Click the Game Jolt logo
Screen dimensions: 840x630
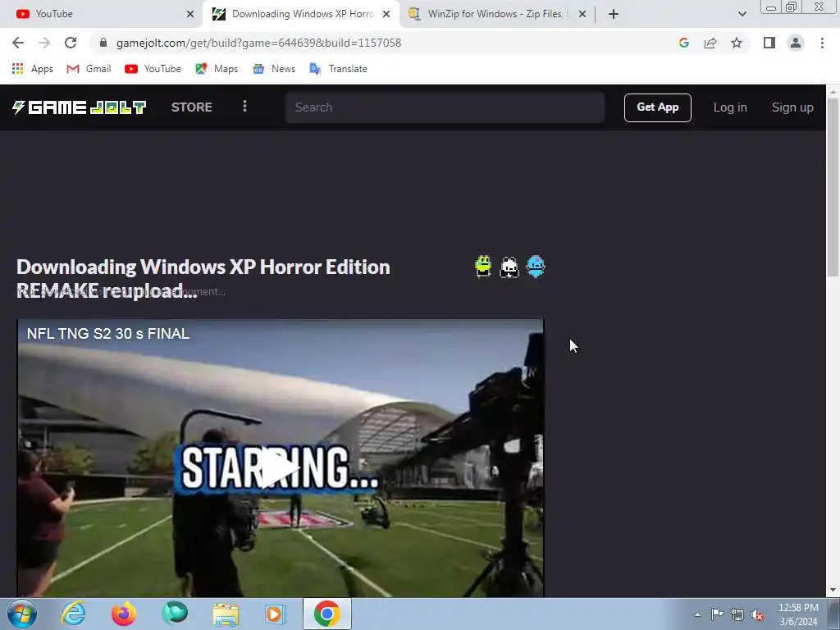click(80, 107)
